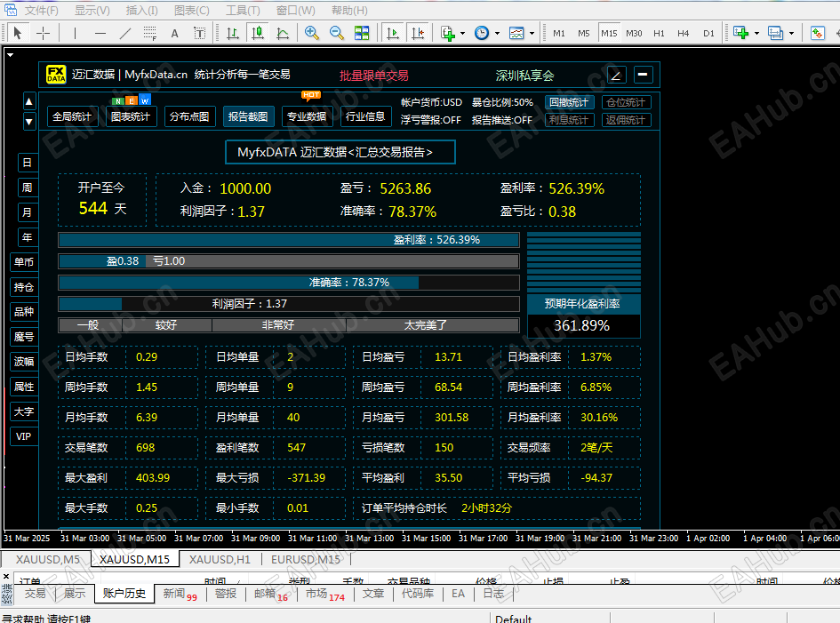Select the text label tool
Screen dimensions: 840x623
199,33
